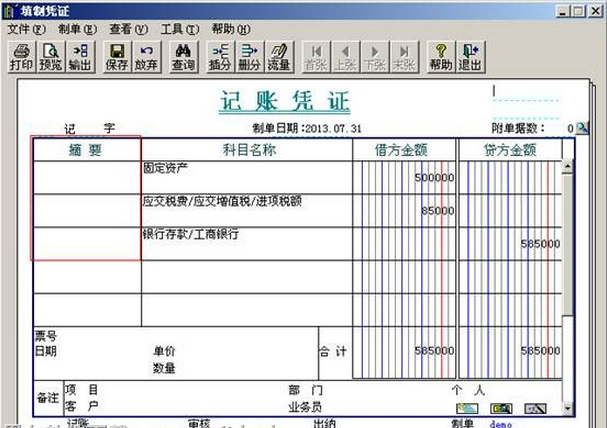Discard changes with the 放弃 icon
Viewport: 607px width, 428px height.
tap(146, 56)
